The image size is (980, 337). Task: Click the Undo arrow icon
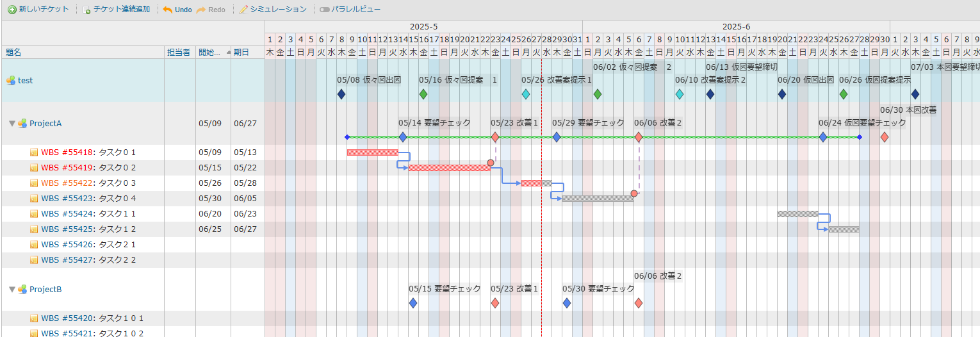click(167, 10)
